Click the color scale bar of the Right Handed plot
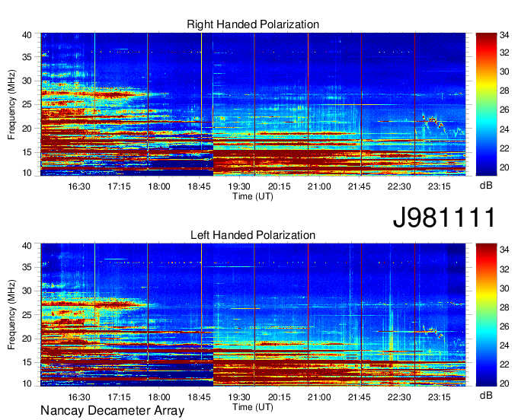The width and height of the screenshot is (518, 420). pos(486,104)
